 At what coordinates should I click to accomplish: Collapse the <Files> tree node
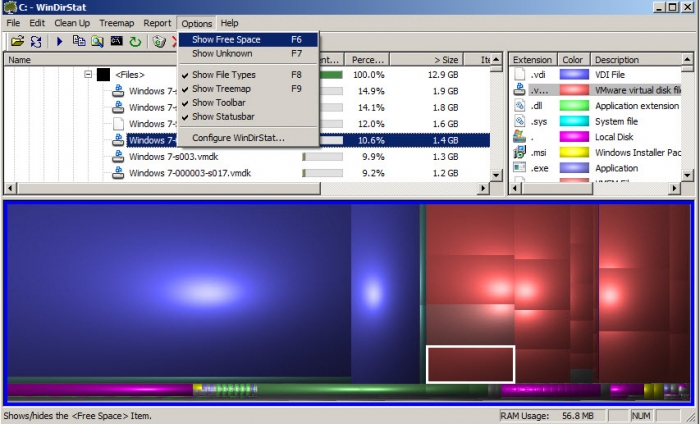click(88, 74)
